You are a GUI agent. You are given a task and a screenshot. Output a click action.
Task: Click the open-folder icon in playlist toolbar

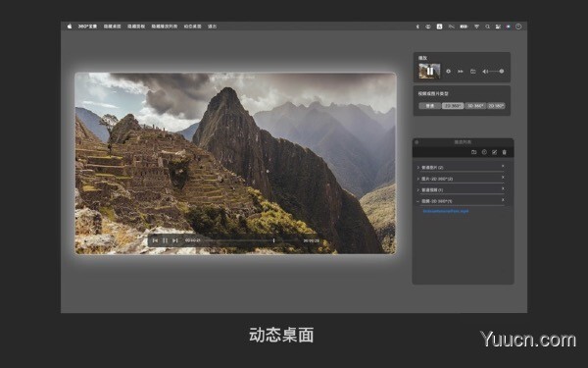pos(474,152)
